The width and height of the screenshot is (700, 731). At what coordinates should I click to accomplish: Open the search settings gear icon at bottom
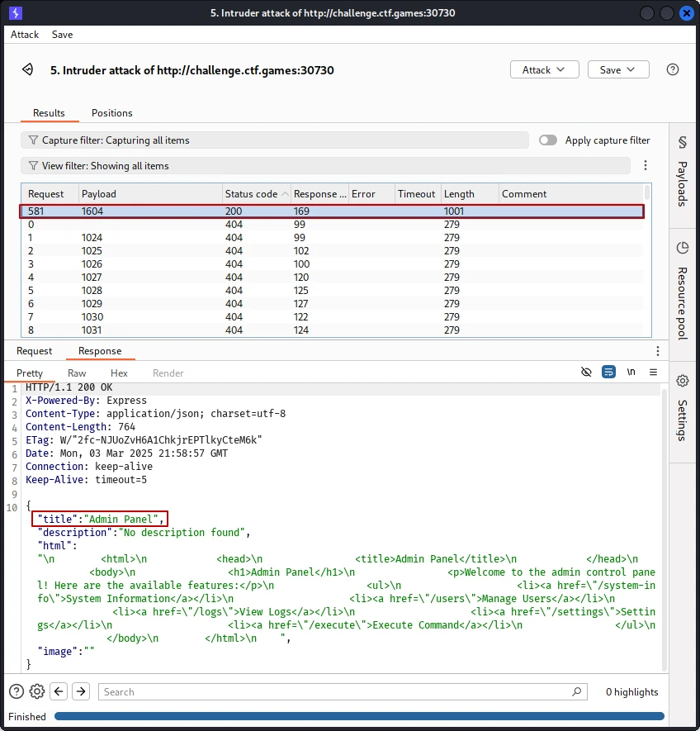pyautogui.click(x=37, y=691)
